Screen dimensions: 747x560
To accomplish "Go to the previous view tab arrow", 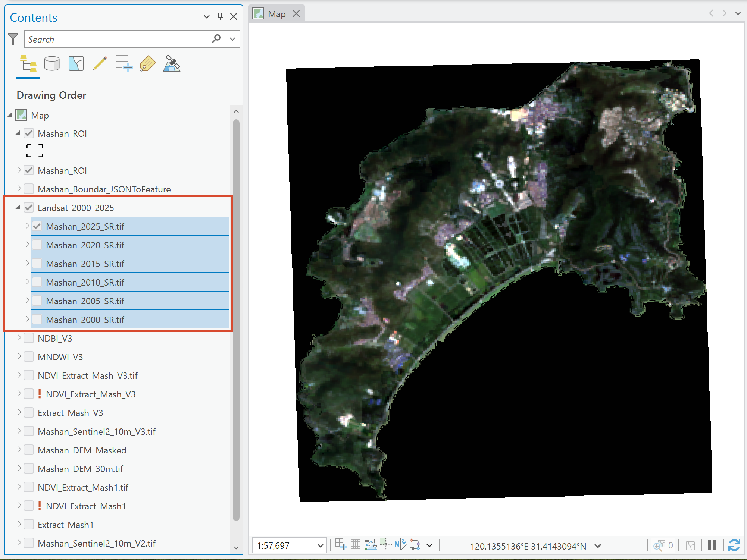I will (711, 13).
